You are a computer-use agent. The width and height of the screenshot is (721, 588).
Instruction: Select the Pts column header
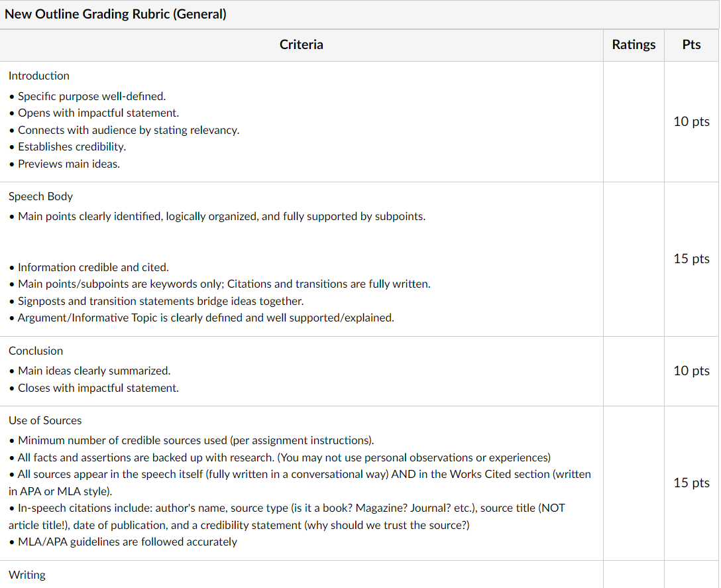point(691,44)
